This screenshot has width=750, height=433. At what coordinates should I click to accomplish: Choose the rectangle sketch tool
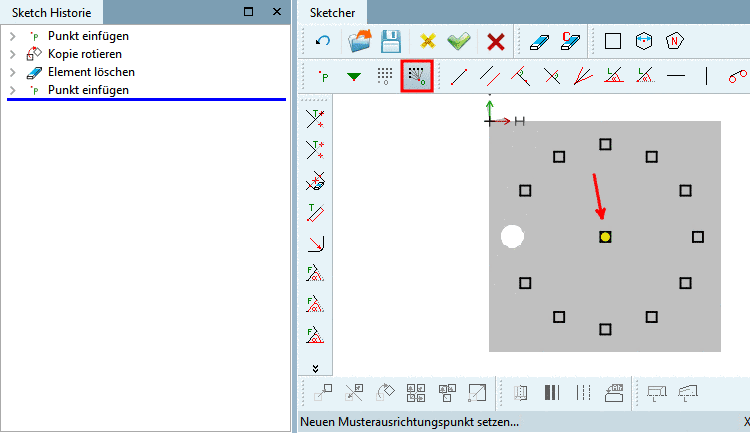pos(613,41)
